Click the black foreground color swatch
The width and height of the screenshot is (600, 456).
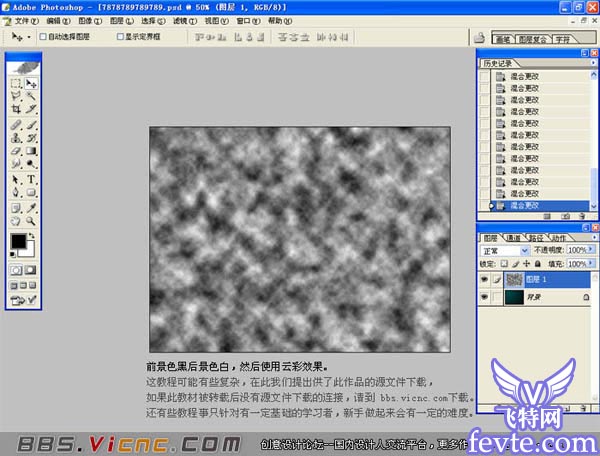[18, 242]
